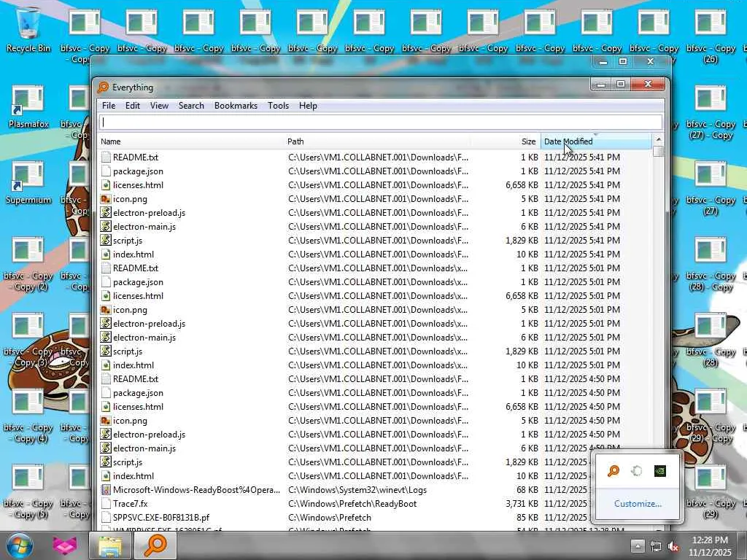Select bfsvc - Copy - Copy (3) icon
Screen dimensions: 747x560
pyautogui.click(x=28, y=341)
